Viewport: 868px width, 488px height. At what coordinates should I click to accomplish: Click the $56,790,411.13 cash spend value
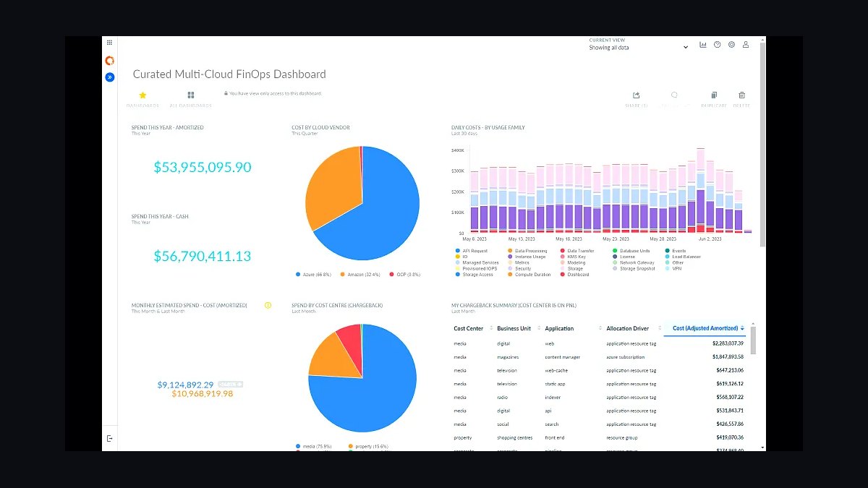click(x=203, y=256)
